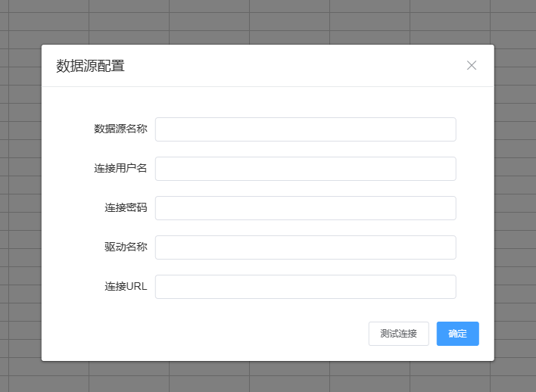Image resolution: width=536 pixels, height=392 pixels.
Task: Click the blank header area beside the dialog title
Action: click(x=295, y=66)
